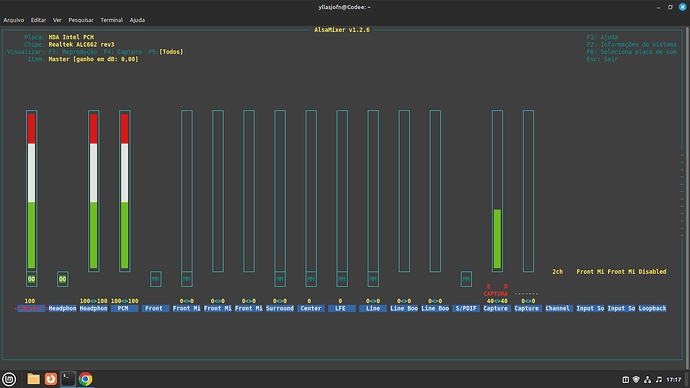Viewport: 690px width, 388px height.
Task: Open the Pesquisar menu
Action: coord(81,20)
